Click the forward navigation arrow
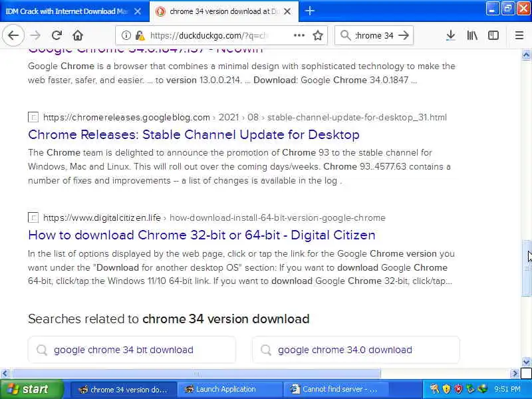The image size is (532, 399). pyautogui.click(x=35, y=35)
